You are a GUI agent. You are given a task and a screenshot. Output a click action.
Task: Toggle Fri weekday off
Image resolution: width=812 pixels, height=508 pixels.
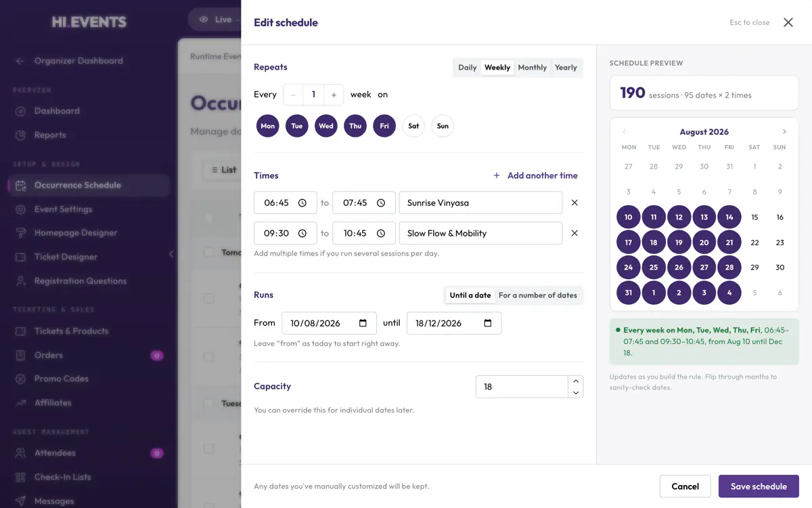click(384, 126)
